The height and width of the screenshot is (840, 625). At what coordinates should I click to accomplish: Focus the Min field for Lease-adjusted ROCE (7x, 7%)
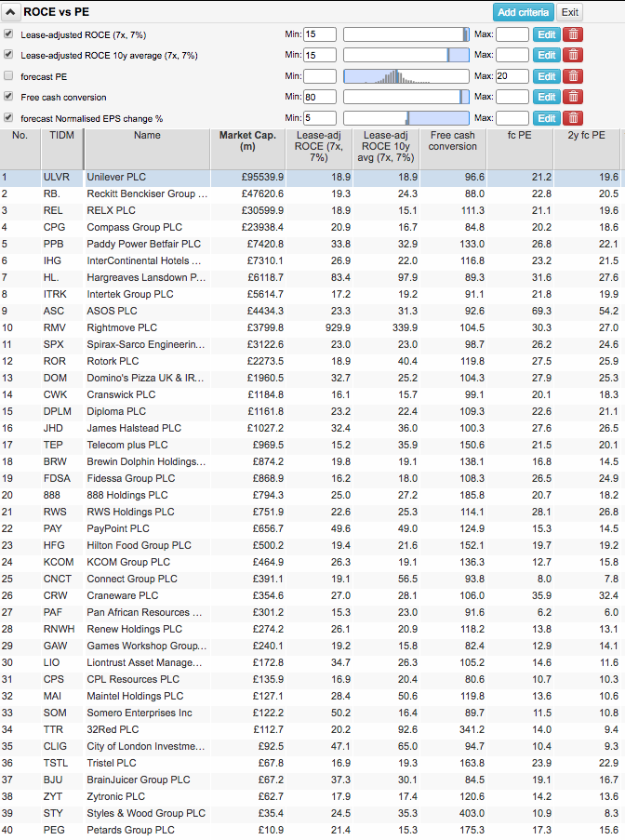[320, 34]
